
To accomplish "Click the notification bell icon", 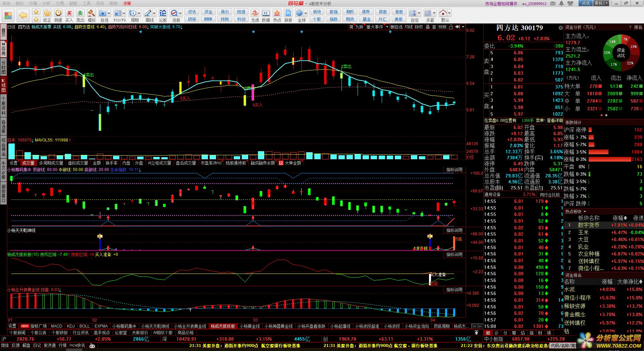I will click(x=561, y=3).
